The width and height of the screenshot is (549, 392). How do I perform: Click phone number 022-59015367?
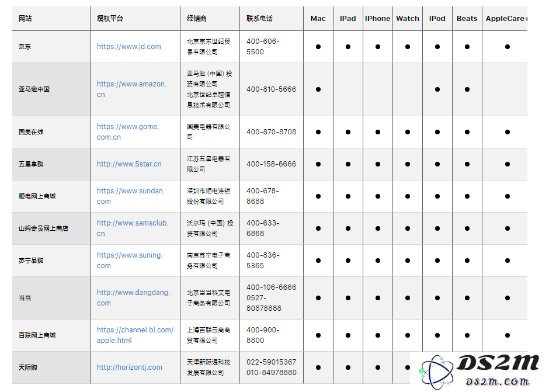tap(272, 362)
